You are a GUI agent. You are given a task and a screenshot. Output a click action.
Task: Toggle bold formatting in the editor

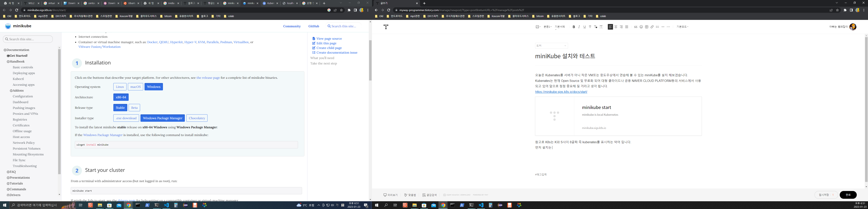click(573, 27)
